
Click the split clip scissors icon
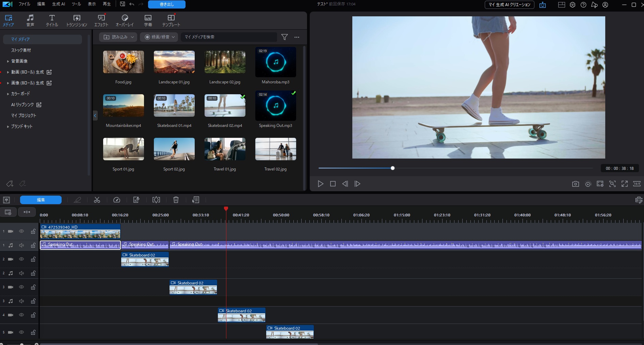click(x=97, y=200)
